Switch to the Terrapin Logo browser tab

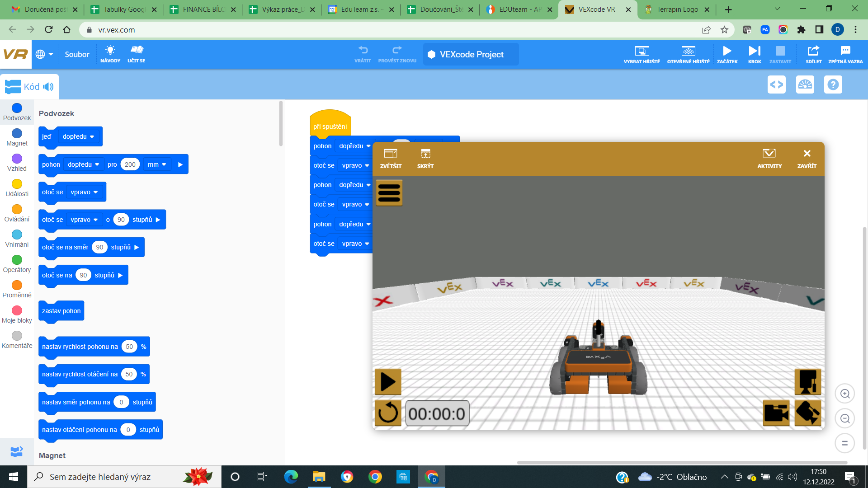(x=676, y=9)
